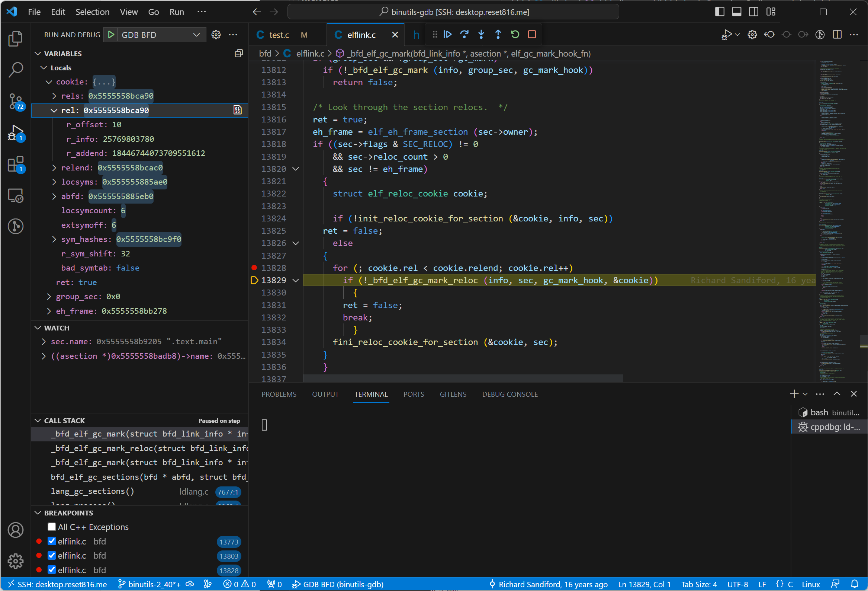Click the command center search box

pos(453,12)
